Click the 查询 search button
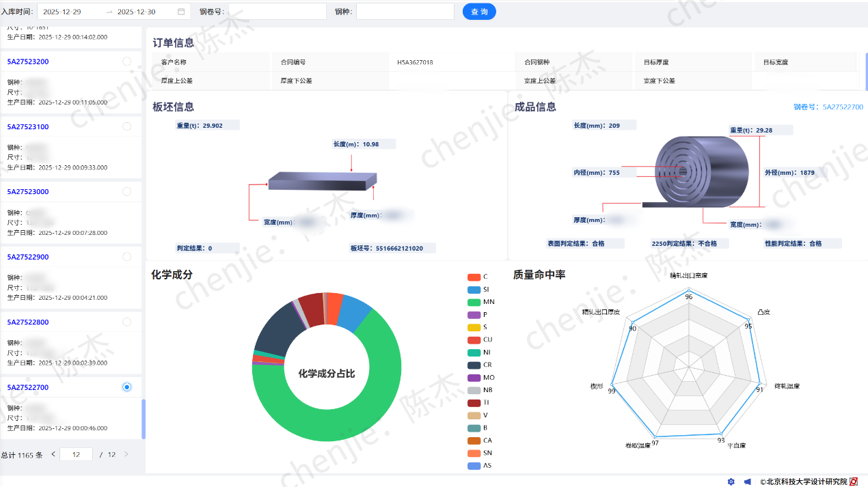Screen dimensions: 868x487 (479, 12)
